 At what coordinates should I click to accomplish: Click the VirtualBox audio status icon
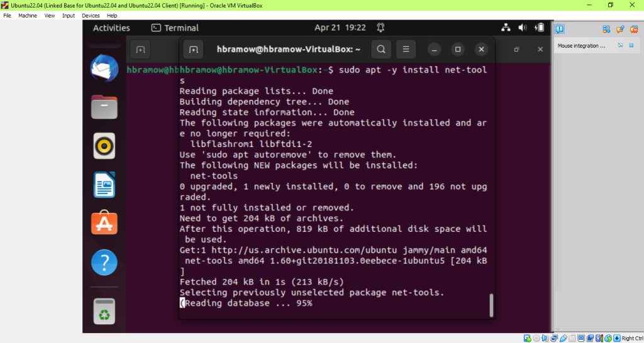click(x=545, y=338)
